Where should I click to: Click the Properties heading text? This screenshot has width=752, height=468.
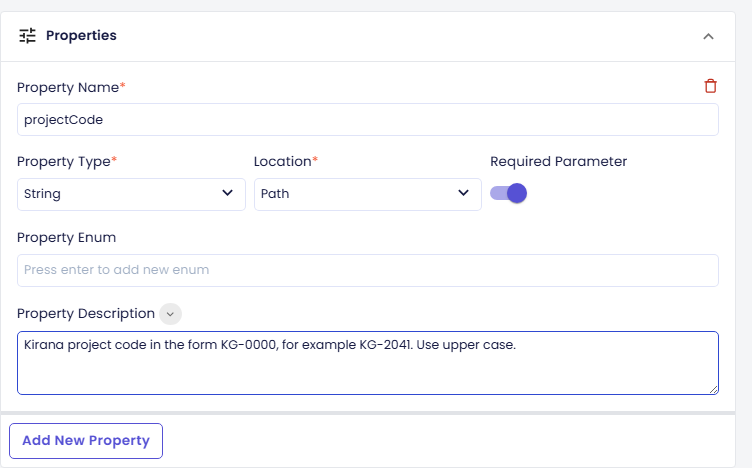(81, 35)
